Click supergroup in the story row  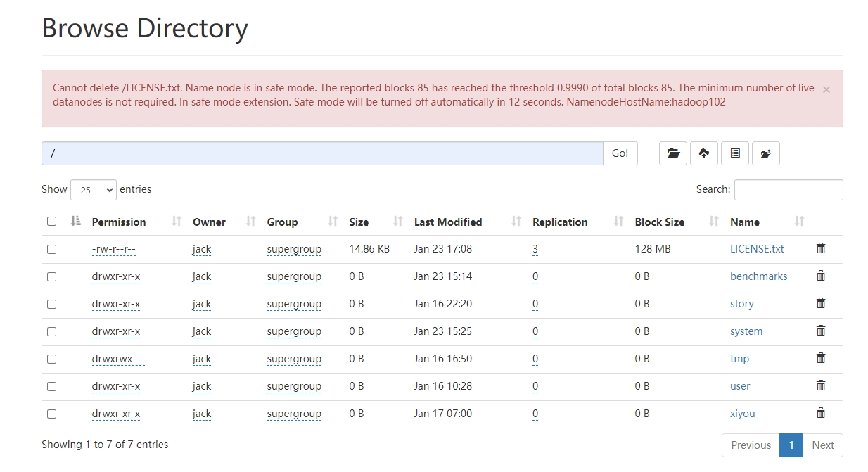coord(294,304)
